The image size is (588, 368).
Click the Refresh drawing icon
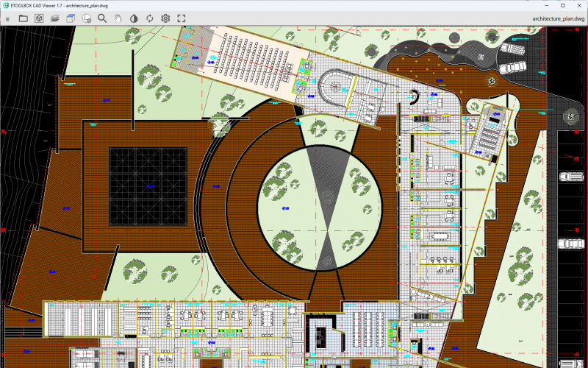[x=150, y=18]
